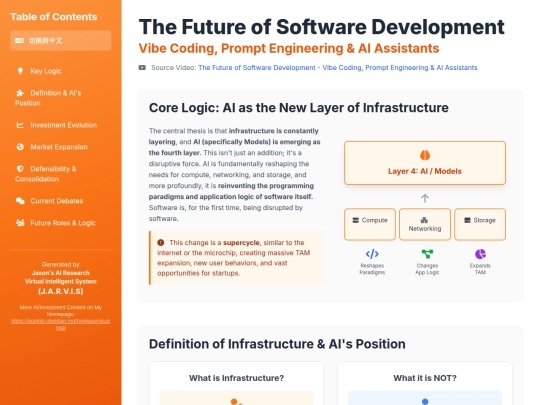The image size is (540, 405).
Task: Click the Core Logic section heading
Action: [299, 107]
